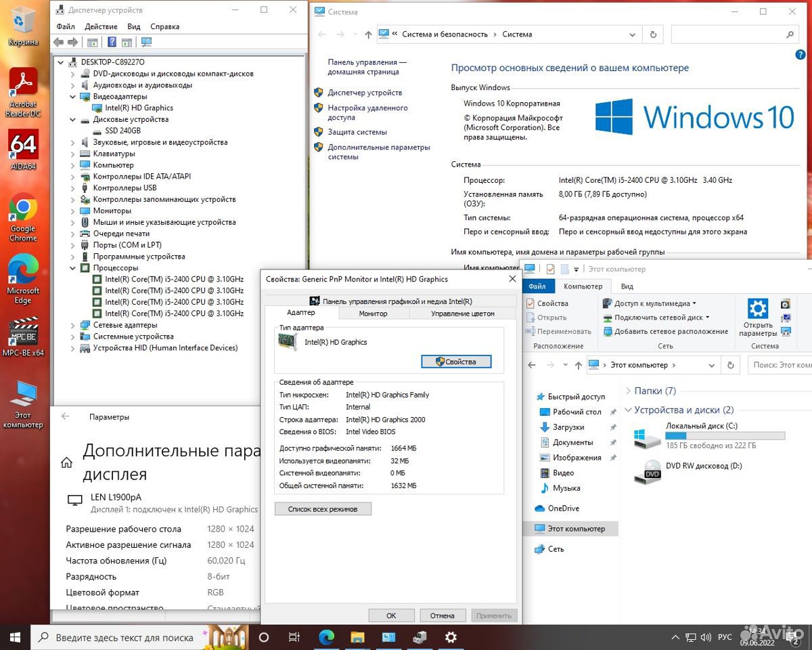Open 'Диспетчер устройств' link in System window
The image size is (812, 650).
pyautogui.click(x=365, y=93)
